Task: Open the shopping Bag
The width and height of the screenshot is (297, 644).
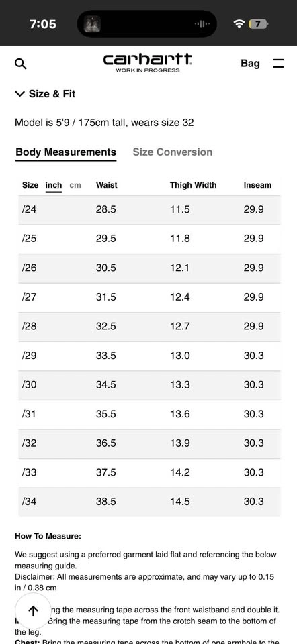Action: [x=250, y=64]
